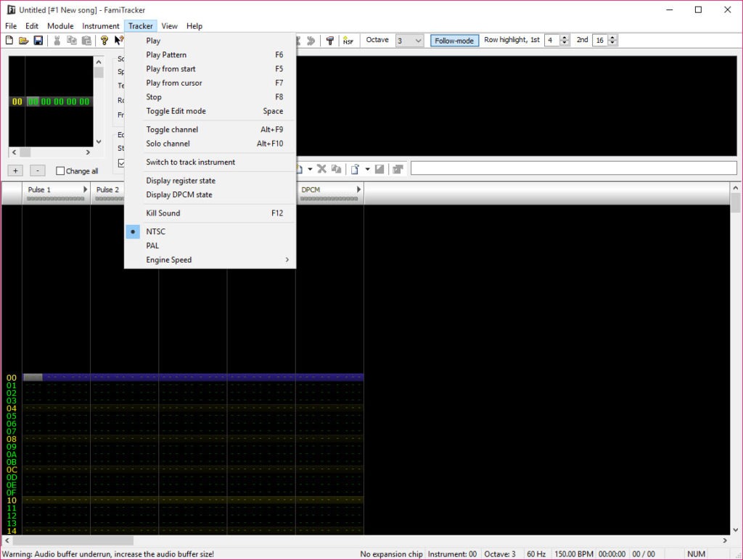Screen dimensions: 743x560
Task: Click the edit instrument icon
Action: point(398,169)
